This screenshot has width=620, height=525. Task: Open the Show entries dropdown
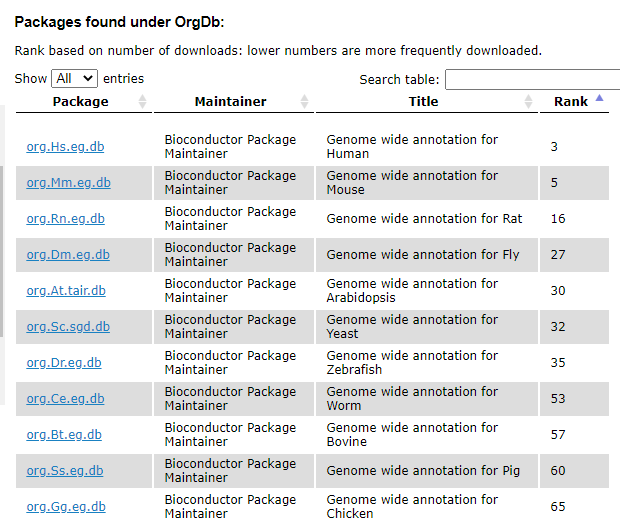tap(75, 78)
